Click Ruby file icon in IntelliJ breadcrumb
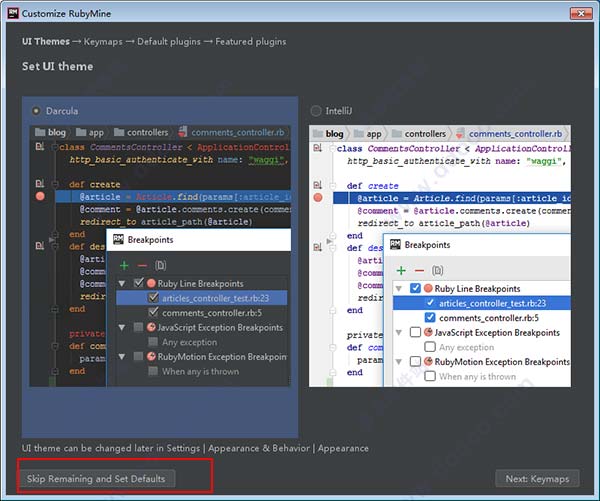 coord(460,134)
